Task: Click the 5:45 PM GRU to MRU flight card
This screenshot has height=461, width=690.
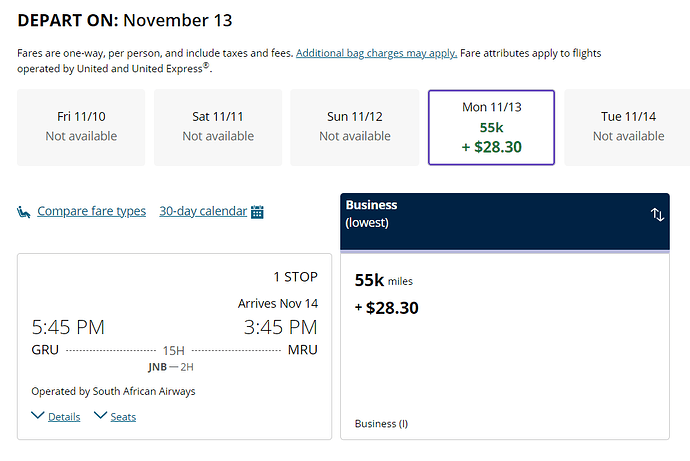Action: (x=174, y=346)
